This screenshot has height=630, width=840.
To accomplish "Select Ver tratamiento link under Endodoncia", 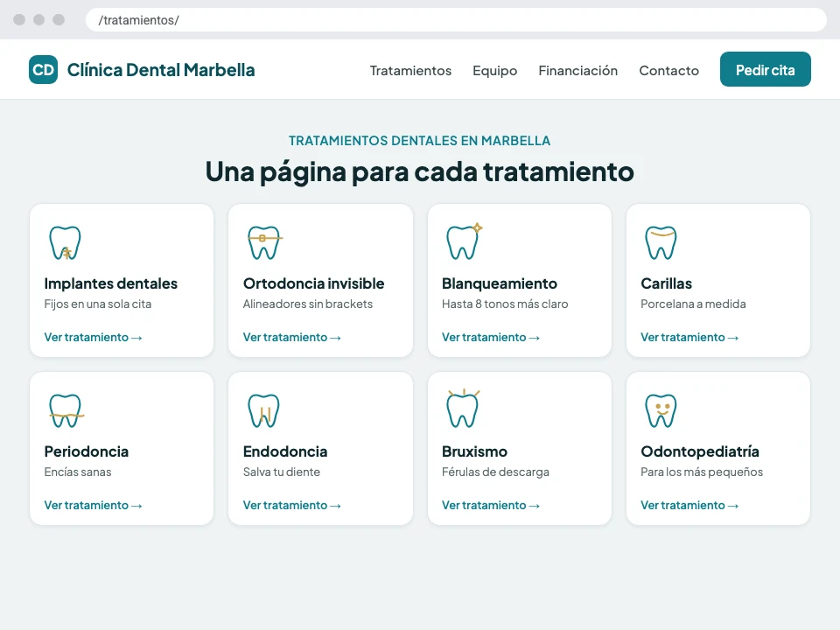I will coord(292,505).
